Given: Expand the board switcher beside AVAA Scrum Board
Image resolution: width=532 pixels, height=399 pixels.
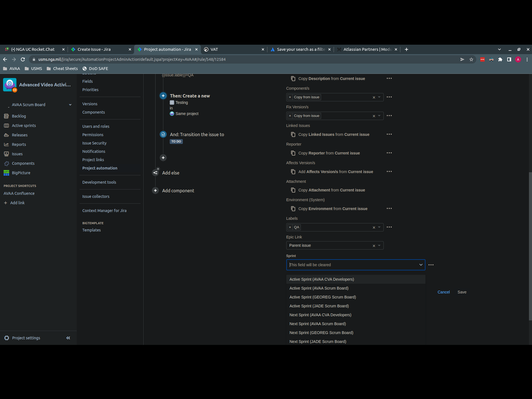Looking at the screenshot, I should tap(70, 105).
